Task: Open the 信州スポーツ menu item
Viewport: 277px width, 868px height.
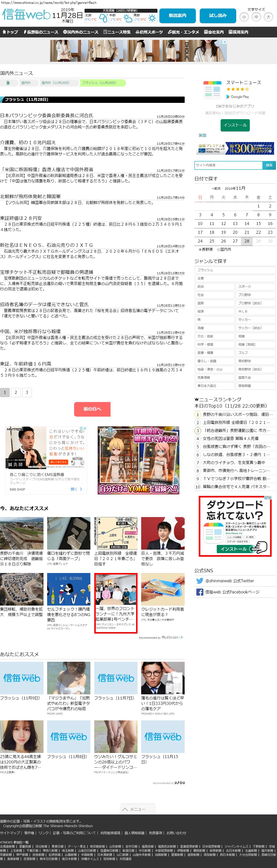Action: 149,32
